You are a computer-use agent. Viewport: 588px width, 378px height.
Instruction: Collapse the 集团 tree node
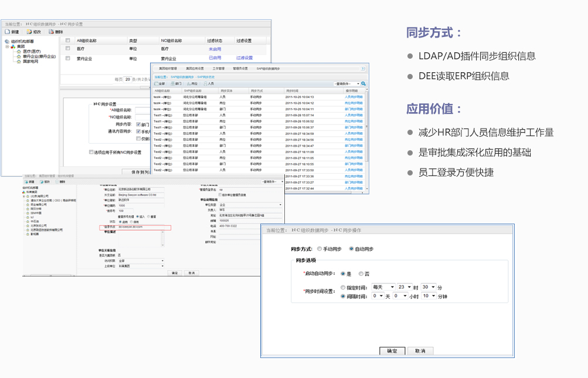click(7, 46)
